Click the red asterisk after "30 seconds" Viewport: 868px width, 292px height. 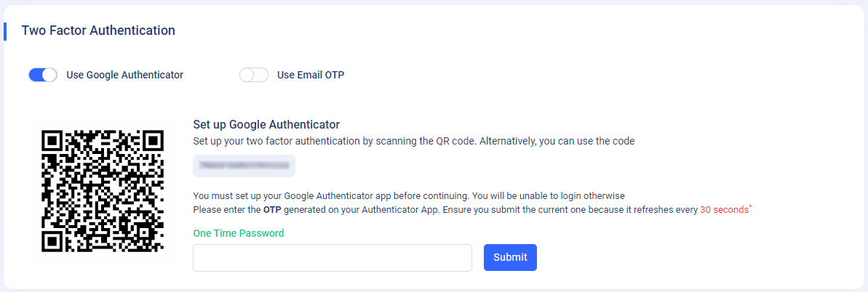(x=751, y=207)
